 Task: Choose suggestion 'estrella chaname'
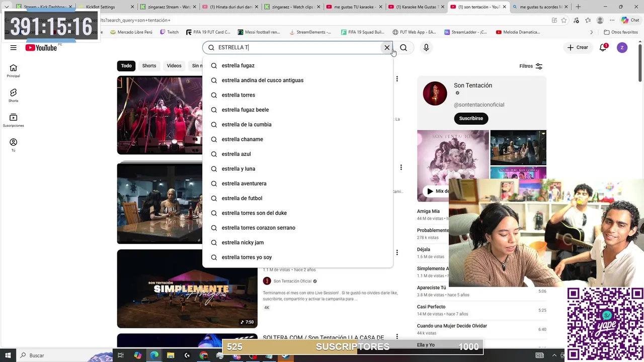coord(297,139)
